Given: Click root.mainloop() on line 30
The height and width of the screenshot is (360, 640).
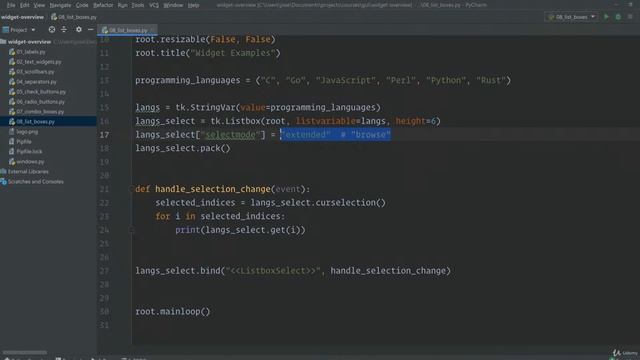Looking at the screenshot, I should pyautogui.click(x=173, y=311).
